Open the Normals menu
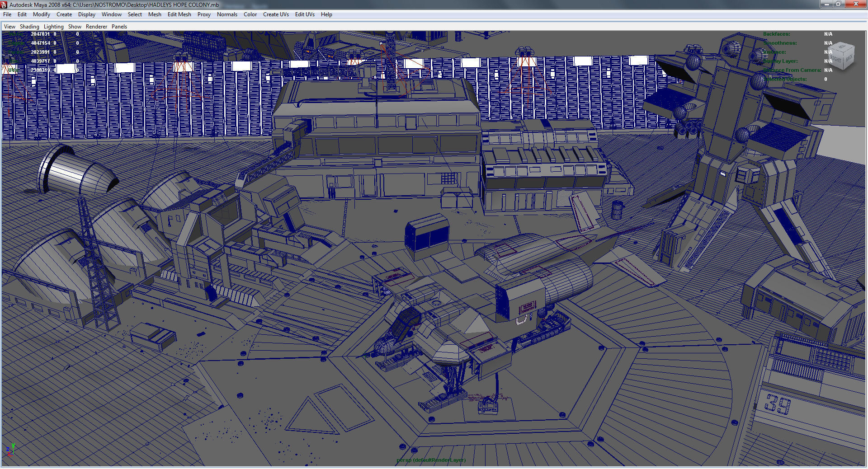The height and width of the screenshot is (469, 868). coord(227,14)
